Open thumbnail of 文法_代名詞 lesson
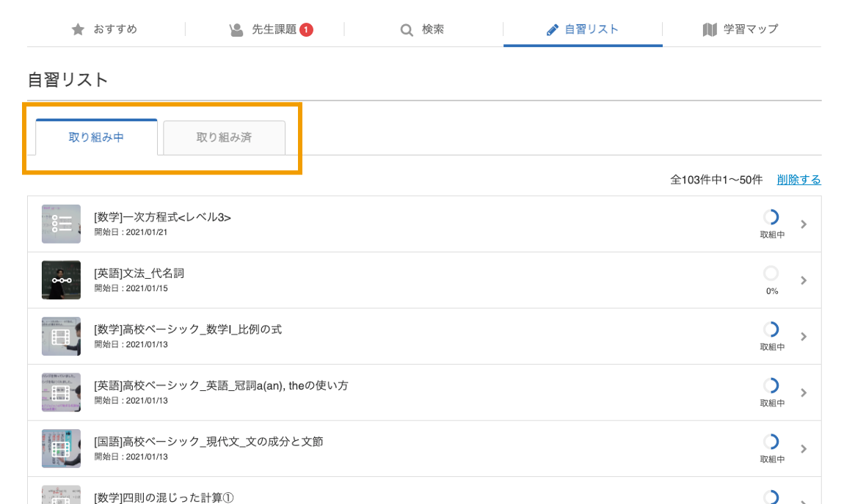Image resolution: width=844 pixels, height=504 pixels. (62, 280)
